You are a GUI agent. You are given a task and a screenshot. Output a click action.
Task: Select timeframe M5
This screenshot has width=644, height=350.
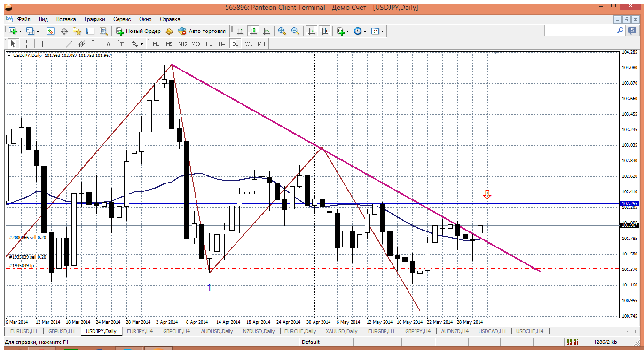(169, 44)
